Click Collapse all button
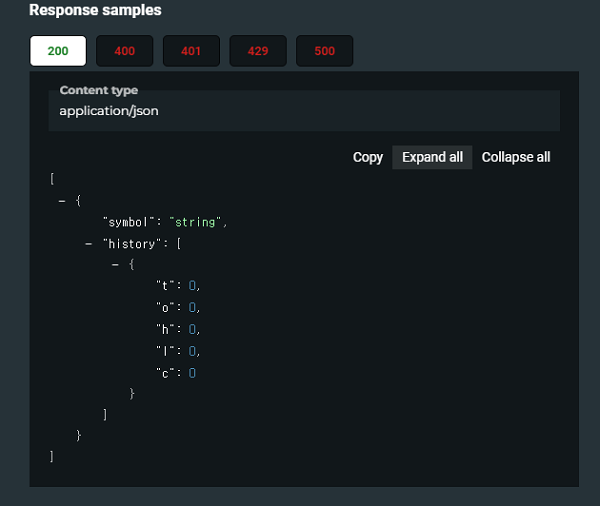 pyautogui.click(x=516, y=157)
